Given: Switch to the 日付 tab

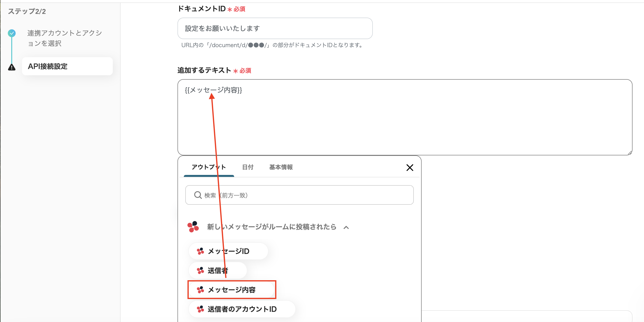Looking at the screenshot, I should (248, 167).
